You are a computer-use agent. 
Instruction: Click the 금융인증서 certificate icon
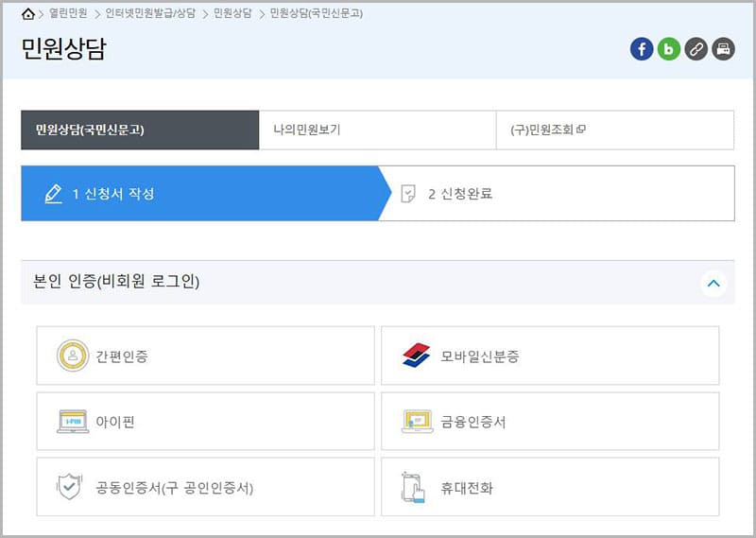point(417,422)
